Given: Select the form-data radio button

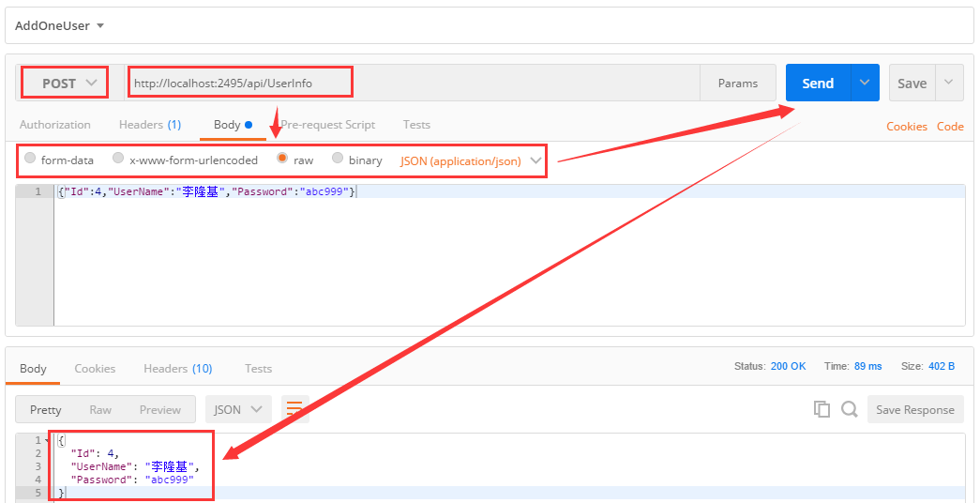Looking at the screenshot, I should pos(30,159).
